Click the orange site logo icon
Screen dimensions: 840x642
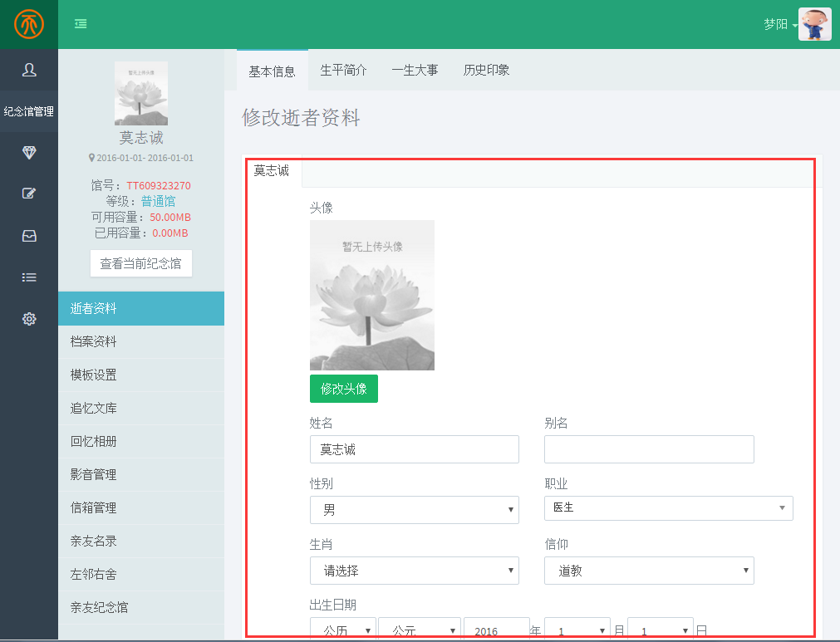28,24
